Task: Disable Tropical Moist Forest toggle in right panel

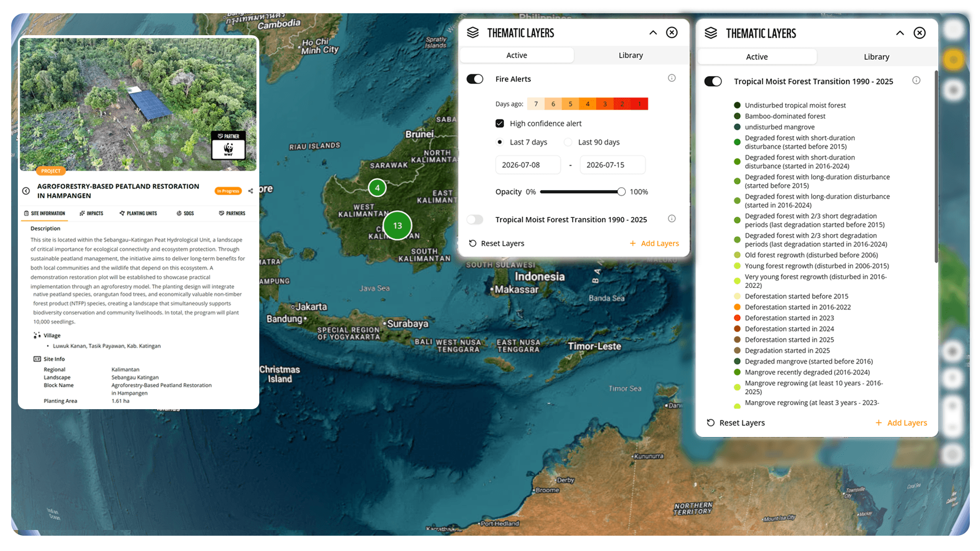Action: pyautogui.click(x=713, y=82)
